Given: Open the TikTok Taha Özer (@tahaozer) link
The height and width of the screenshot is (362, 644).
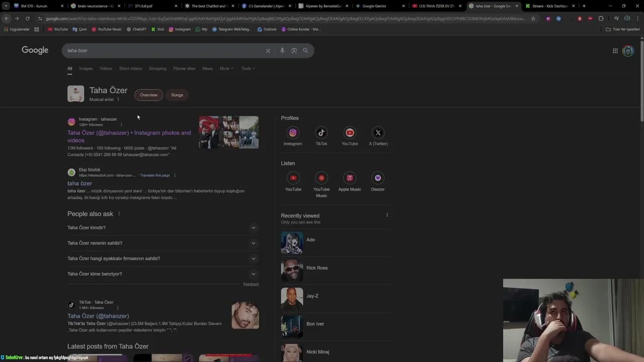Looking at the screenshot, I should 98,316.
